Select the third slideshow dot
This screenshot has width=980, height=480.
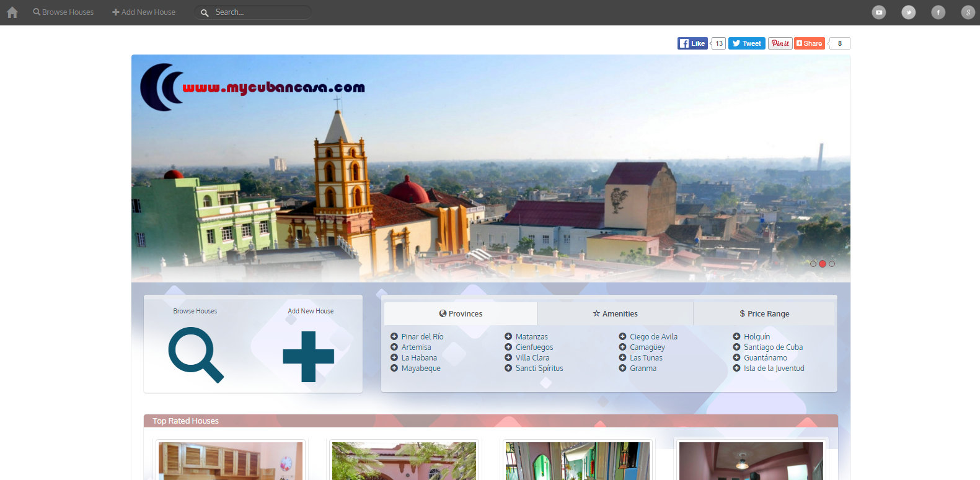click(832, 264)
